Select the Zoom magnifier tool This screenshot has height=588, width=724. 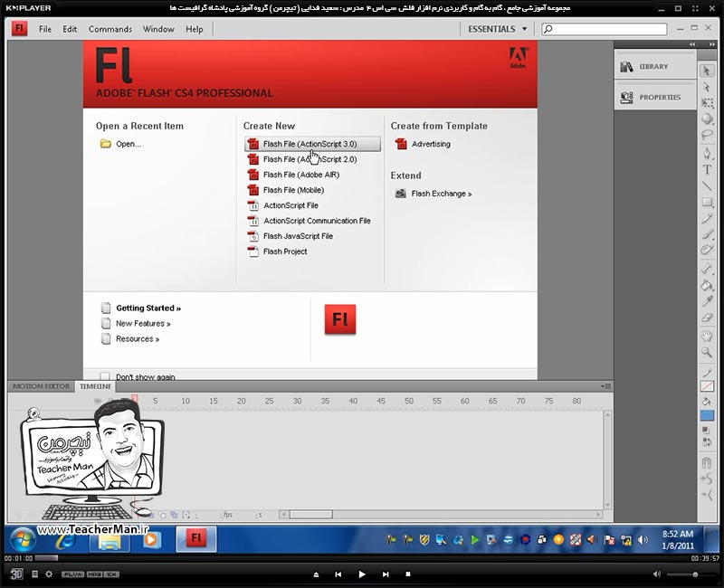point(707,352)
